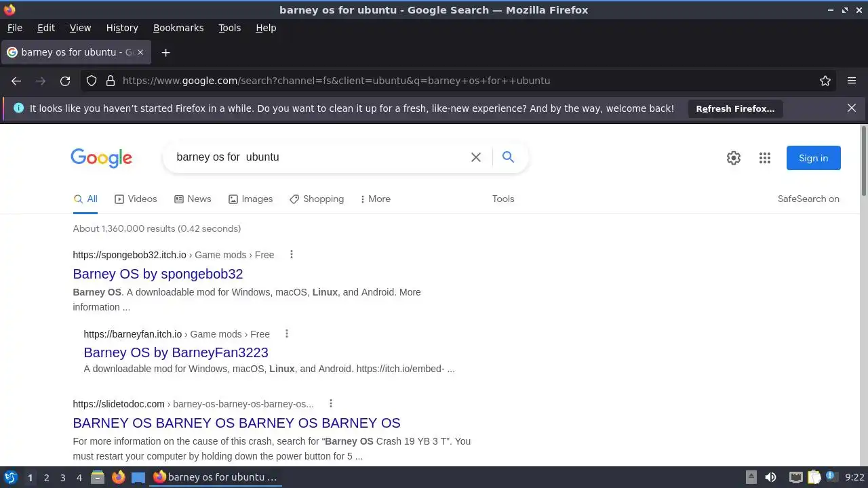
Task: Switch to workspace 2 in the pager
Action: point(46,477)
